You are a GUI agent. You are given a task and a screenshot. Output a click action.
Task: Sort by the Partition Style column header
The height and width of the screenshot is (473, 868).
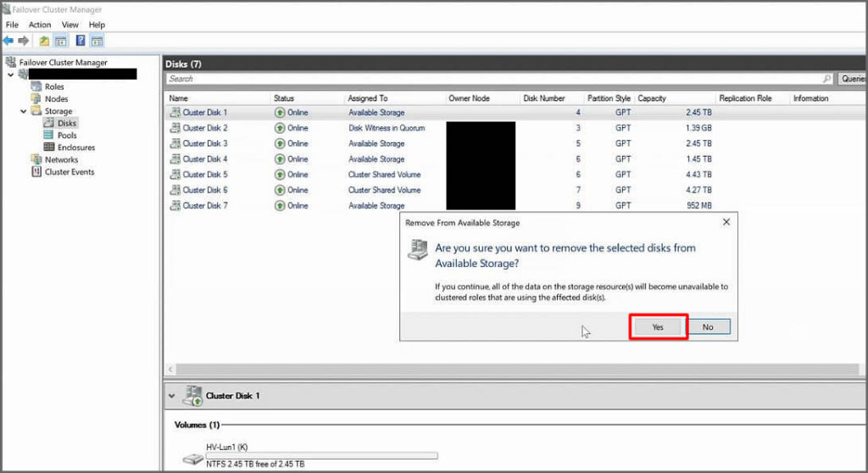point(609,98)
